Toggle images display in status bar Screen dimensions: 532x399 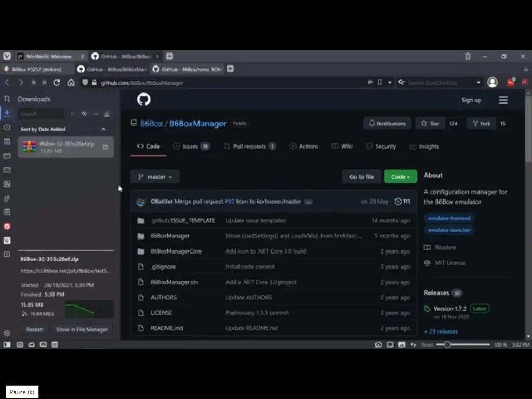(x=402, y=344)
